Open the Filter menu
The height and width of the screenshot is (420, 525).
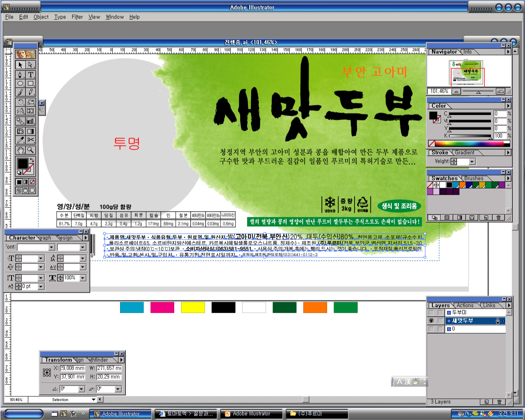point(77,17)
